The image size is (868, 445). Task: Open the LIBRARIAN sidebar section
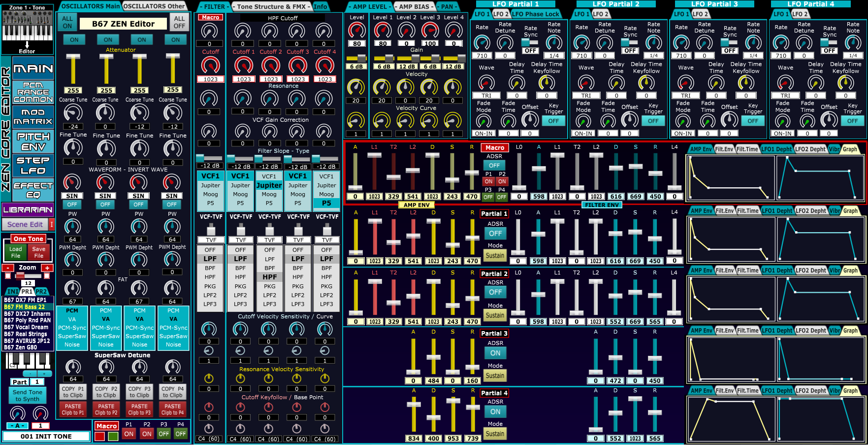click(x=28, y=209)
